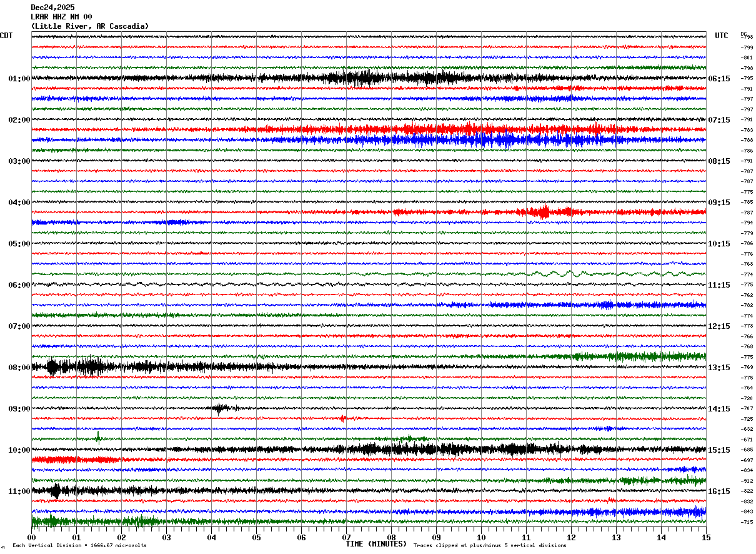Click the DC offset value -783
Image resolution: width=756 pixels, height=554 pixels.
tap(747, 130)
